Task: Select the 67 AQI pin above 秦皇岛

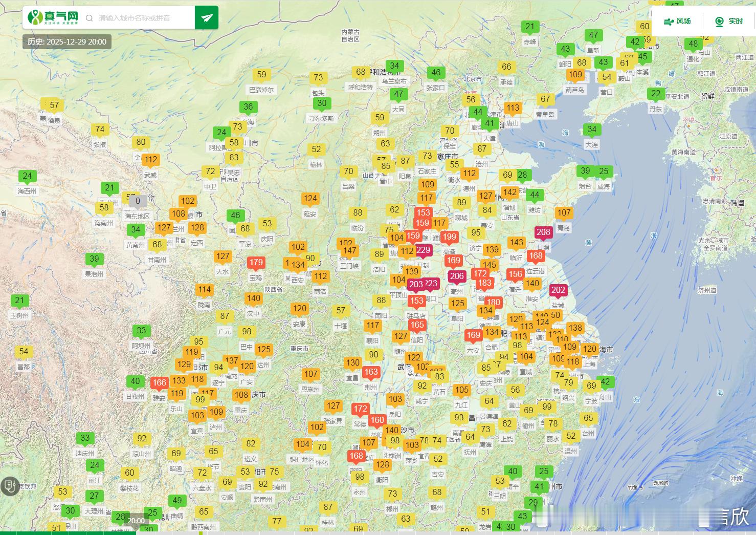Action: [x=545, y=100]
